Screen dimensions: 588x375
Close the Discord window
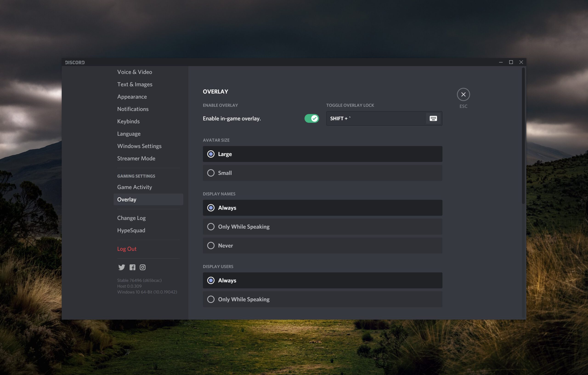click(x=521, y=62)
